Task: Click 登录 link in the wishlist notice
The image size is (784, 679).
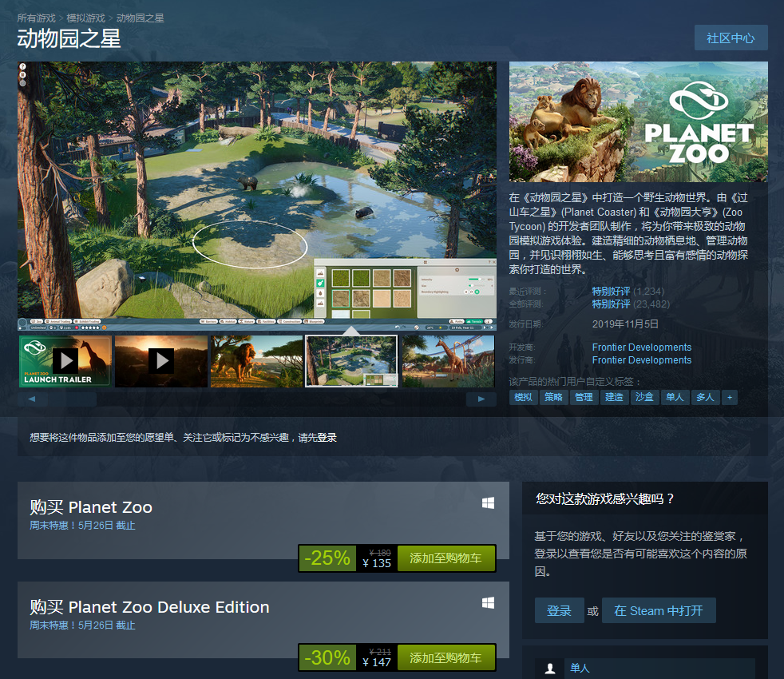Action: point(327,438)
